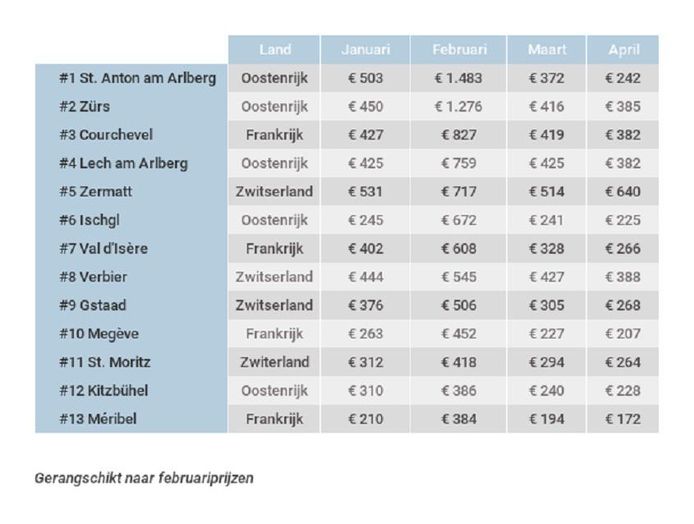Select Gstaad's February price € 506
This screenshot has width=694, height=524.
click(459, 305)
